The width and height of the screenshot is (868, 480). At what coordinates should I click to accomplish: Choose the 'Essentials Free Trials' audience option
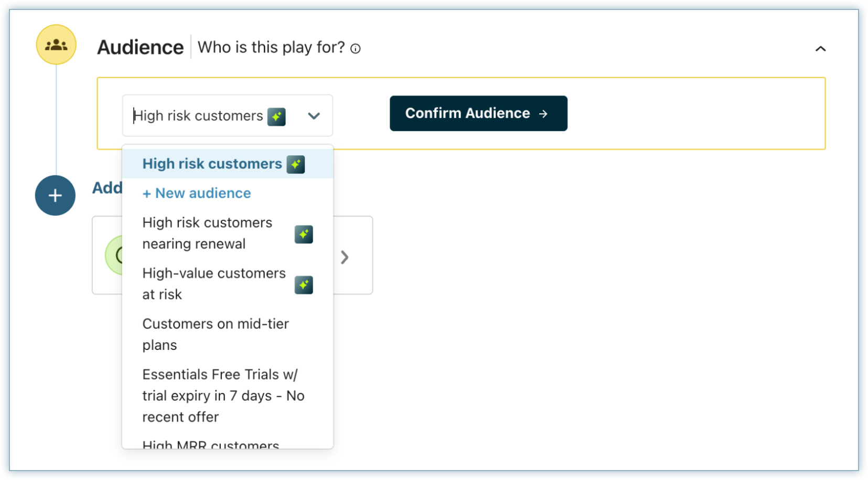(223, 396)
